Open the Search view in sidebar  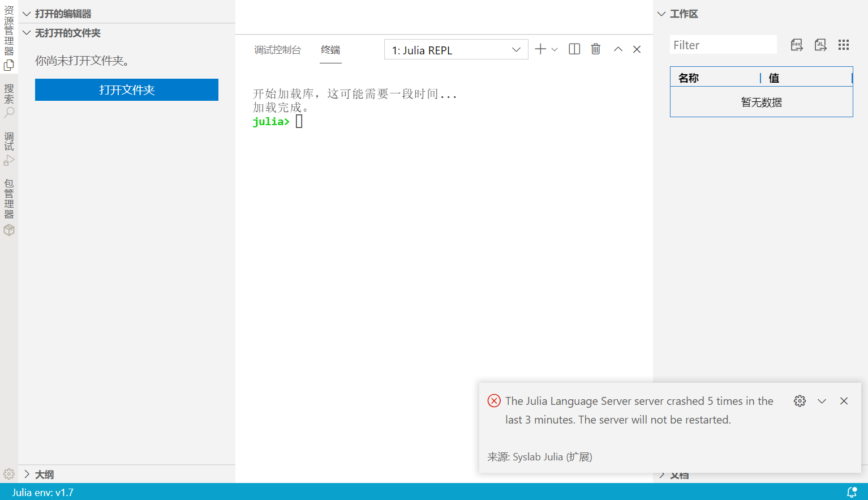click(x=9, y=113)
